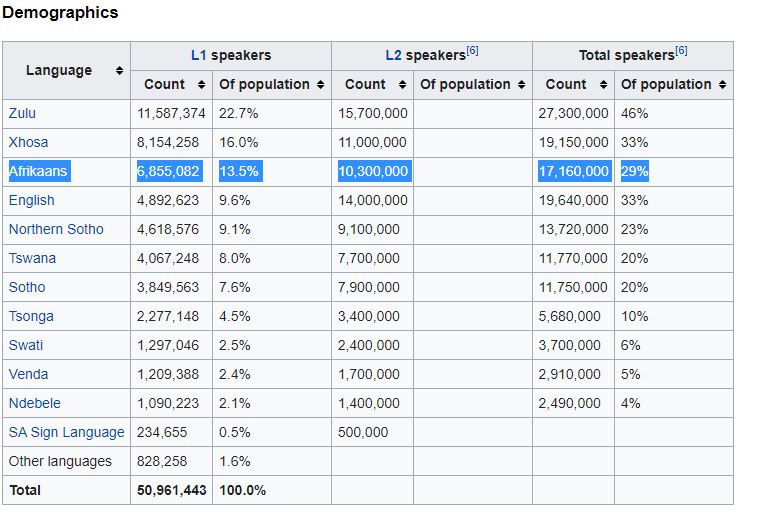The width and height of the screenshot is (773, 513).
Task: Open the highlighted Afrikaans link
Action: [x=38, y=171]
